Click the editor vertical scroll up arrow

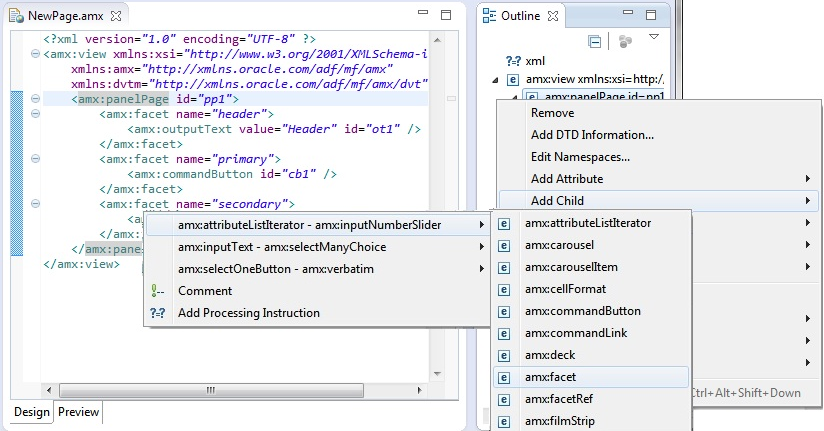(x=437, y=39)
